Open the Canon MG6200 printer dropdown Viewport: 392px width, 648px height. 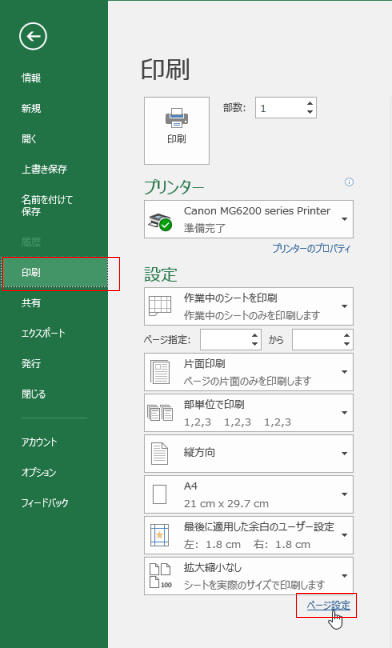(x=249, y=219)
